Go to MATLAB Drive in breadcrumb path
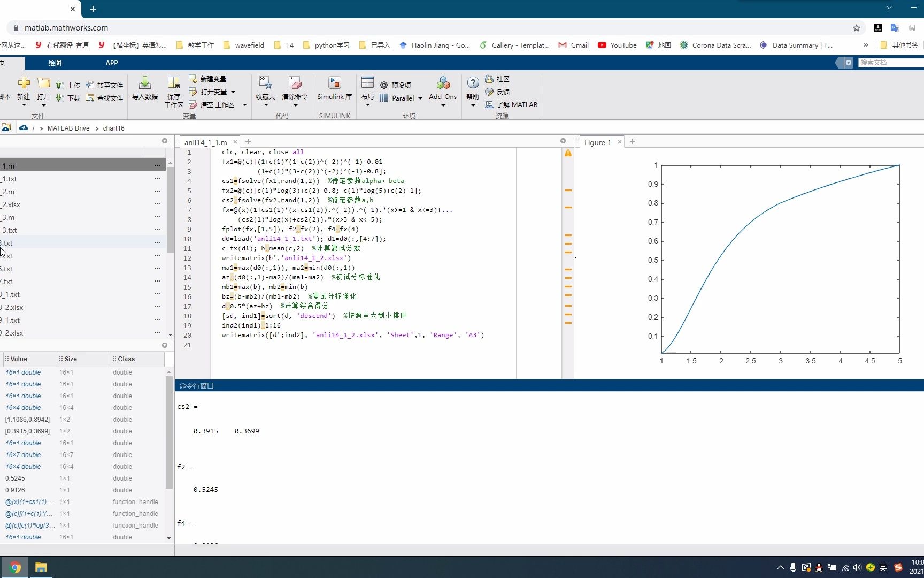924x578 pixels. click(68, 128)
